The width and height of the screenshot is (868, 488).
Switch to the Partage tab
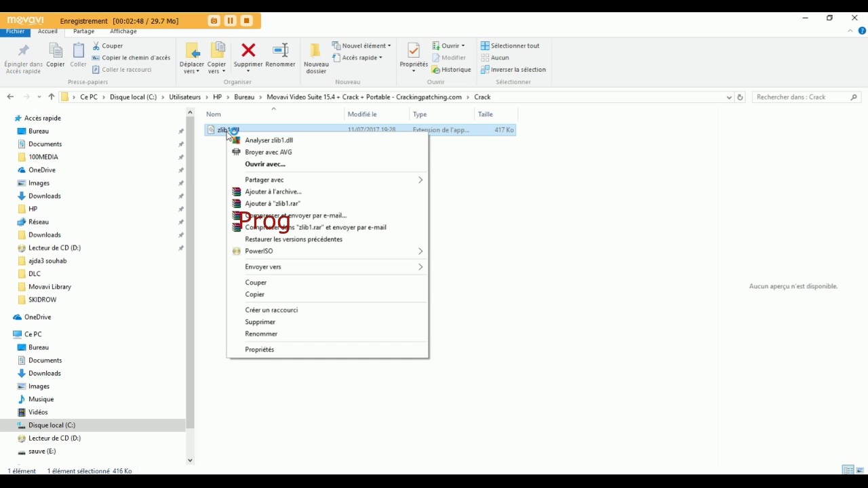tap(84, 31)
